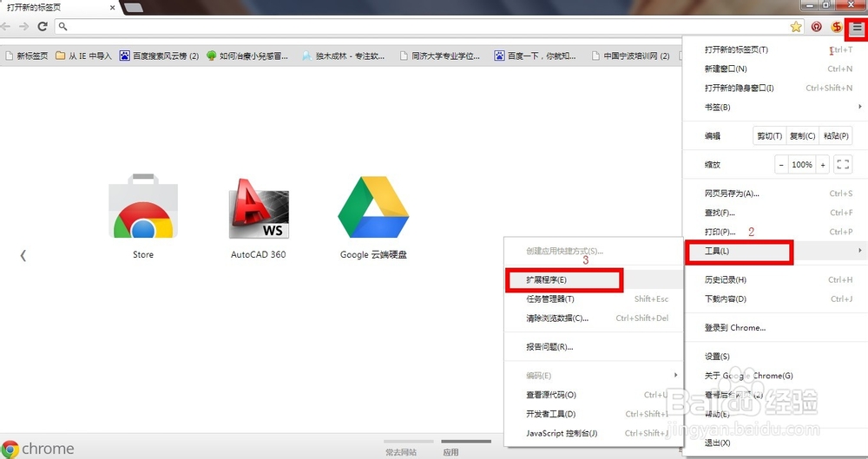Click the orange S extension icon

[x=837, y=27]
